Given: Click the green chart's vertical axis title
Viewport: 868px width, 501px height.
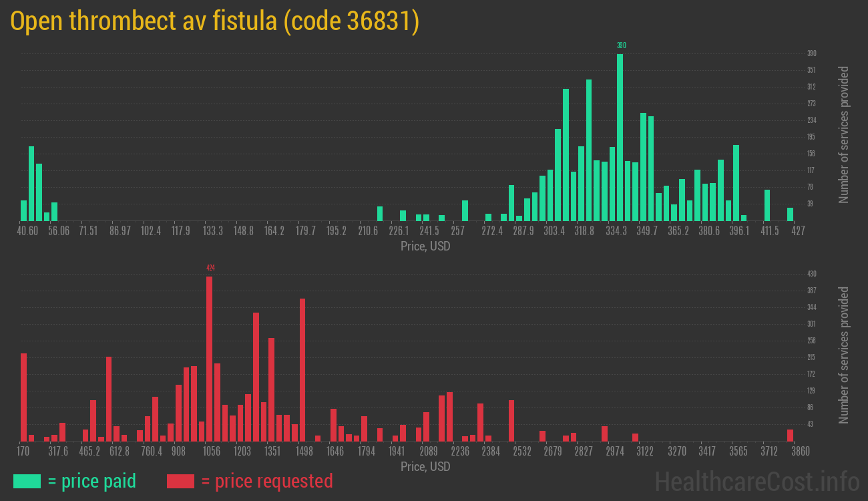Looking at the screenshot, I should [x=844, y=134].
